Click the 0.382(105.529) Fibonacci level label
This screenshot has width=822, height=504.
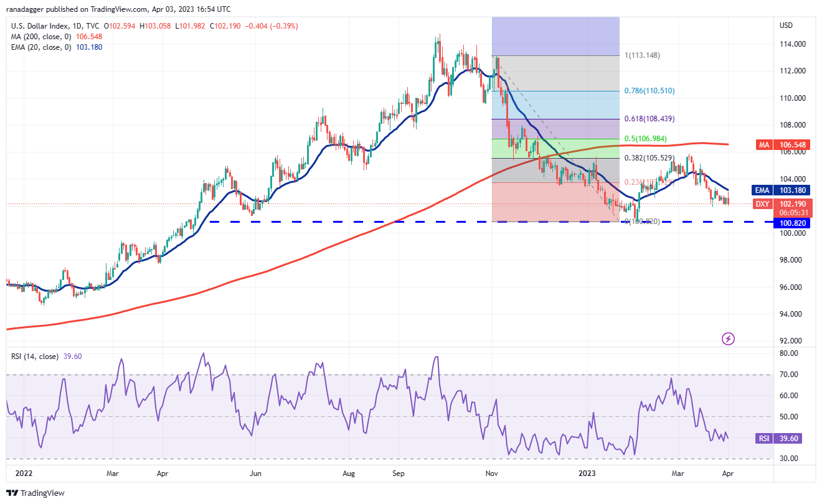tap(650, 158)
